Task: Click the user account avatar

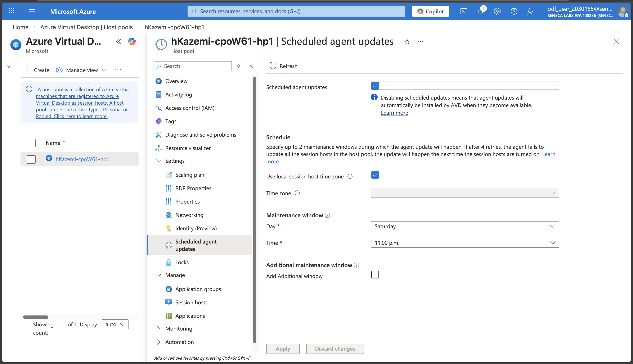Action: pos(622,11)
